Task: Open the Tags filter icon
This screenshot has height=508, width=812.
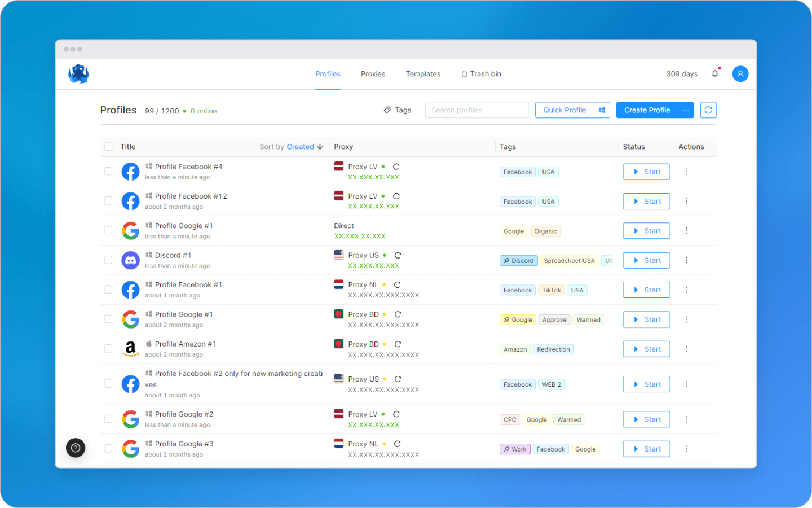Action: click(387, 110)
